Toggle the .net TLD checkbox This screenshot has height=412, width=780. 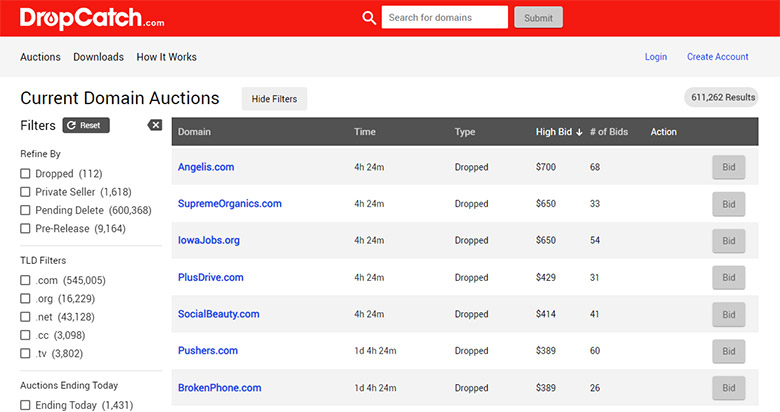click(x=25, y=316)
